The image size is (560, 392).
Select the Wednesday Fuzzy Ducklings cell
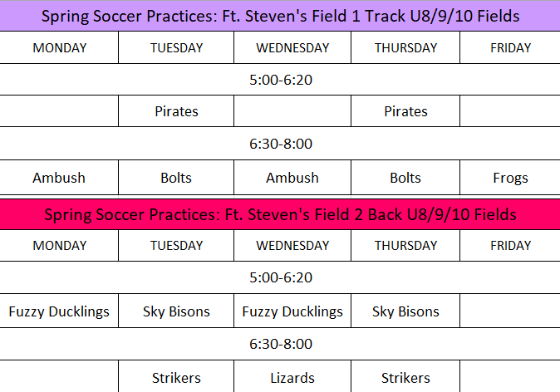click(292, 312)
